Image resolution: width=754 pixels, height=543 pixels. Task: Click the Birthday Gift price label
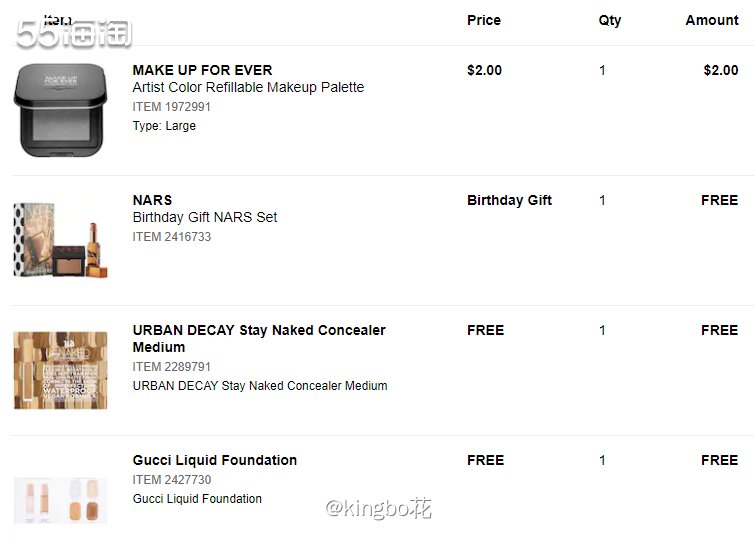(x=509, y=200)
